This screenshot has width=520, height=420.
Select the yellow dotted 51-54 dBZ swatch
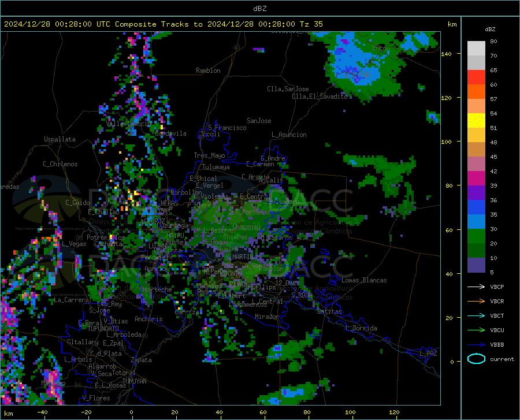coord(476,121)
